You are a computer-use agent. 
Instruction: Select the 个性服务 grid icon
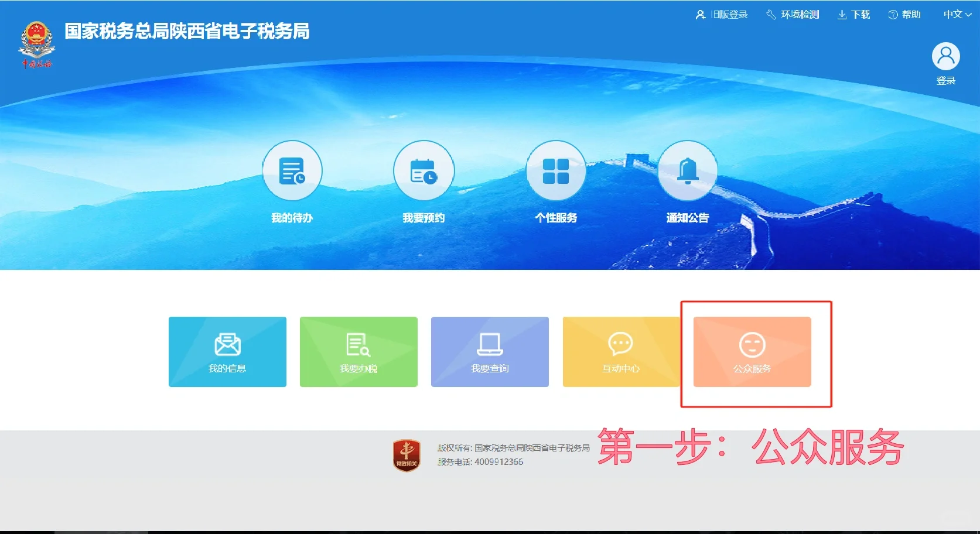[556, 171]
